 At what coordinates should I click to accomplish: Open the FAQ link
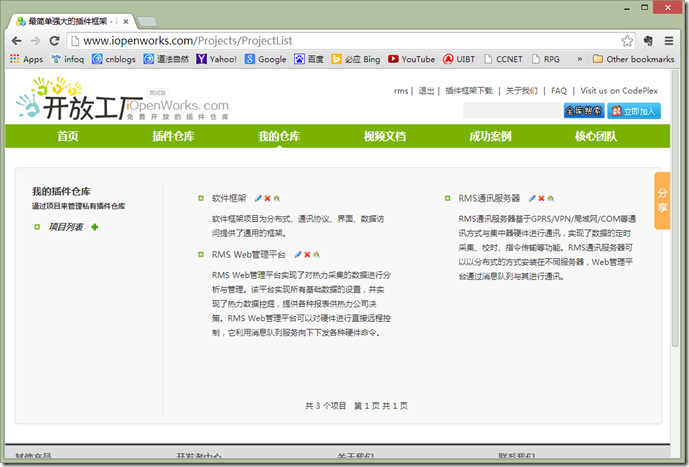click(559, 91)
